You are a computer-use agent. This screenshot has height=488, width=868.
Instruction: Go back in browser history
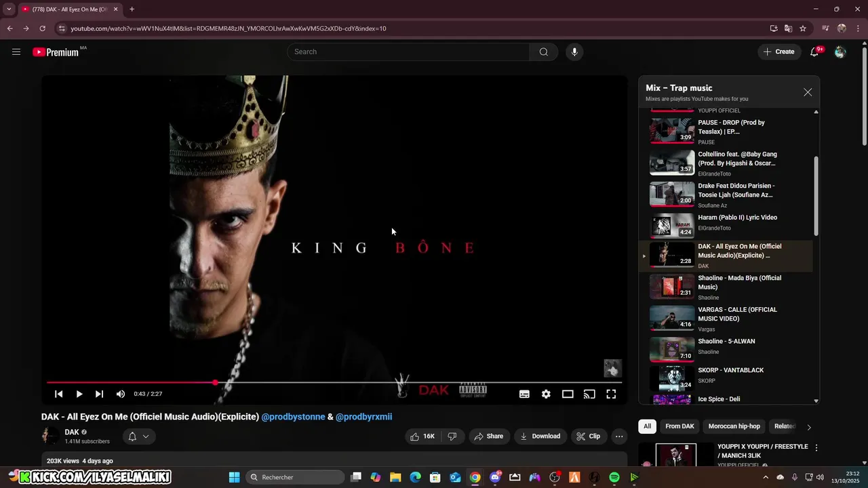tap(9, 28)
